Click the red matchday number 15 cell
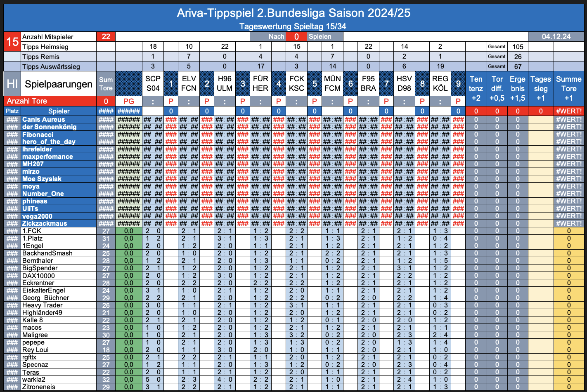The width and height of the screenshot is (587, 392). (x=12, y=42)
